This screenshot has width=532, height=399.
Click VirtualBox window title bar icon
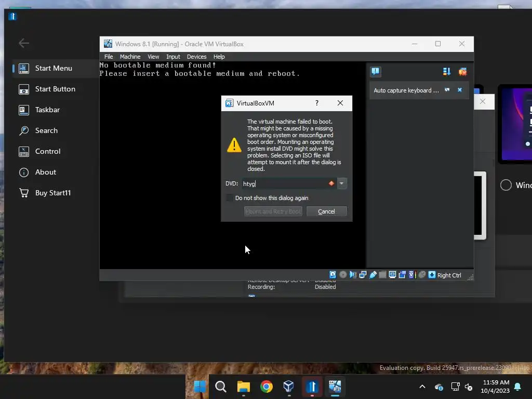[108, 44]
